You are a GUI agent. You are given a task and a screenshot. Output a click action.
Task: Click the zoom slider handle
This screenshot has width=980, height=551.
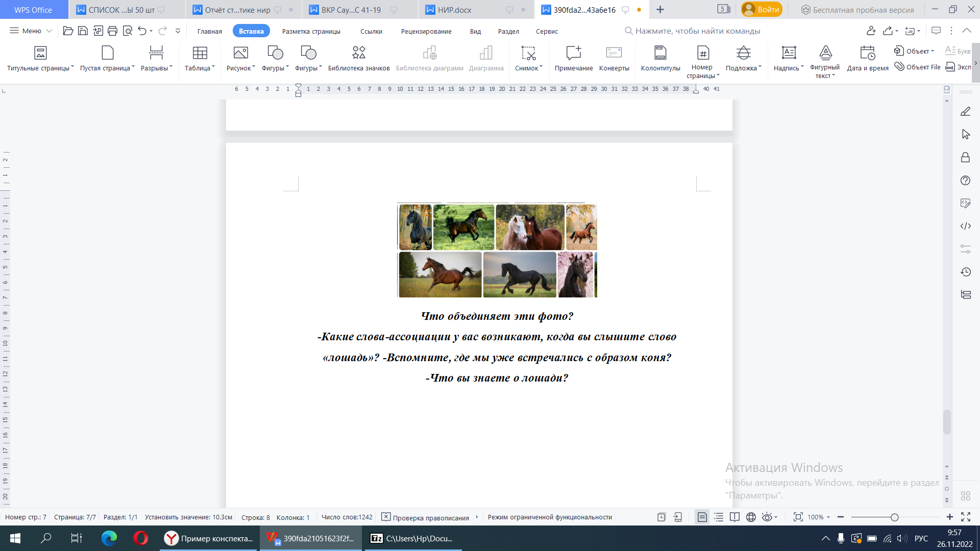(894, 517)
